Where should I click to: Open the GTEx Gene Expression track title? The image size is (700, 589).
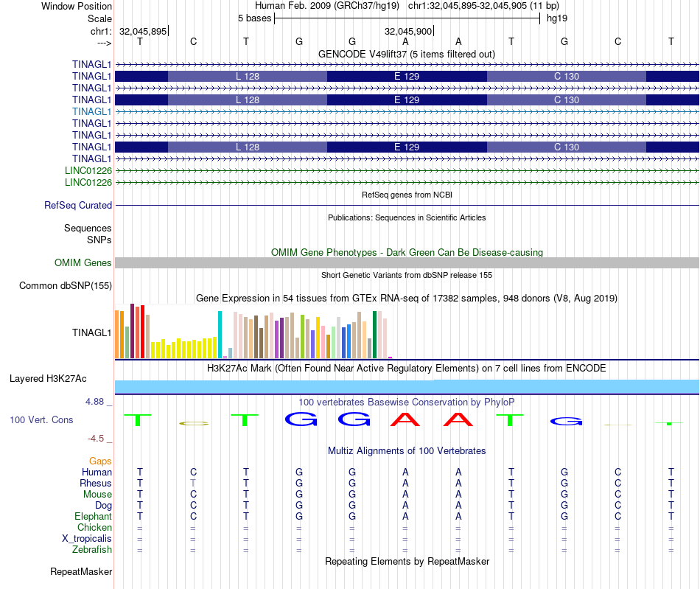coord(407,299)
